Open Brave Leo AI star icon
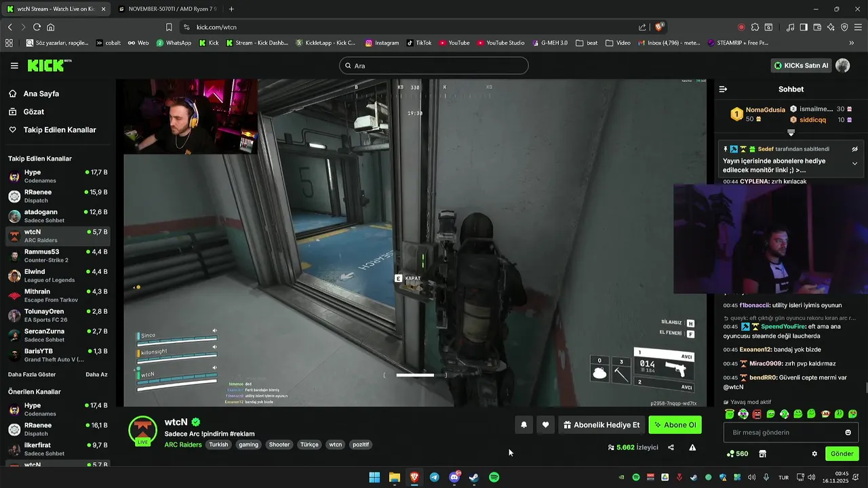 coord(831,27)
